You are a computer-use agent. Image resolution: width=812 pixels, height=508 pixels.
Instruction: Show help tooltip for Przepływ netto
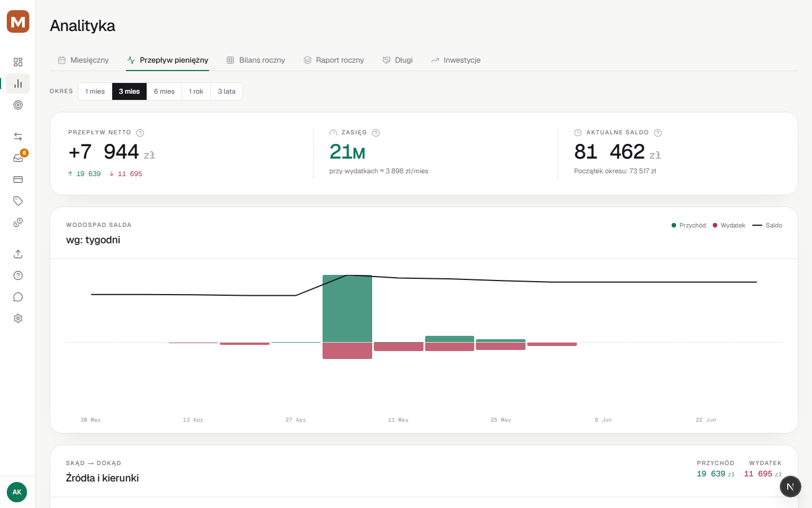pos(140,133)
